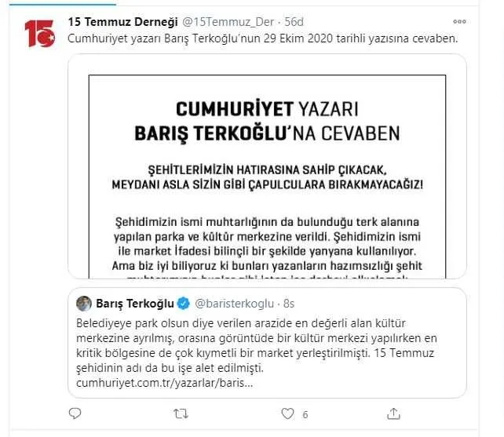Open the 15 Temmuz Derneği display name

[x=122, y=22]
